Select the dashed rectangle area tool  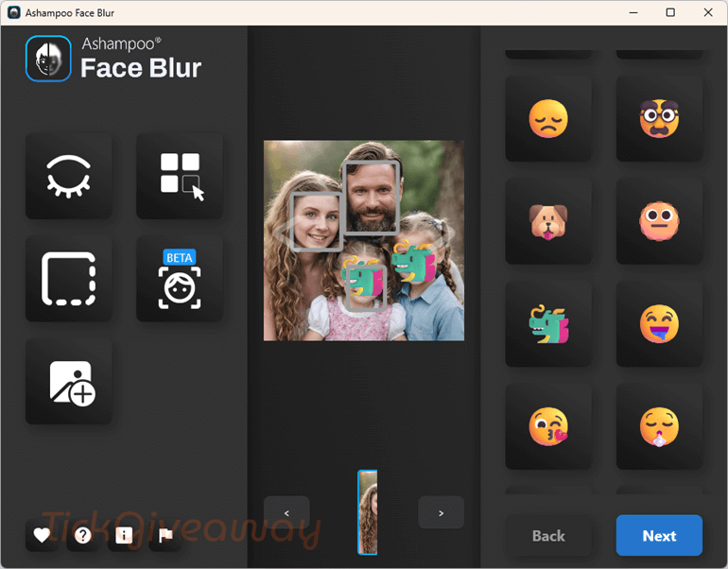[69, 279]
